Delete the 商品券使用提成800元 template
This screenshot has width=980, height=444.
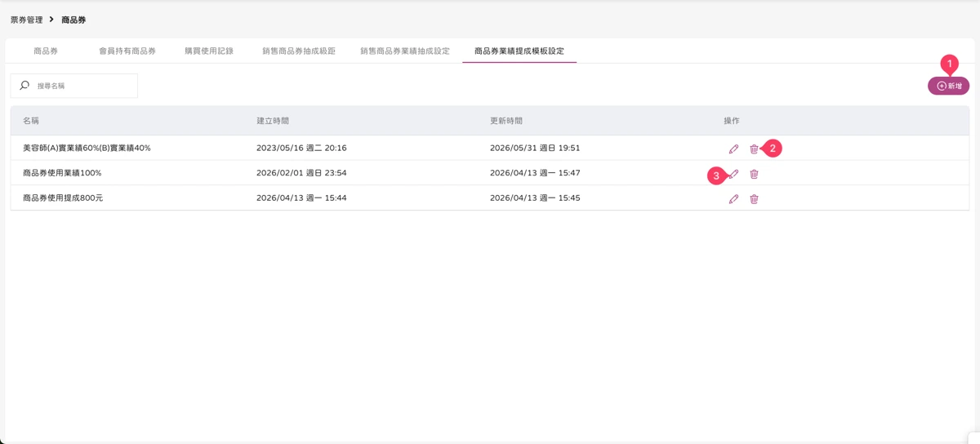point(754,198)
